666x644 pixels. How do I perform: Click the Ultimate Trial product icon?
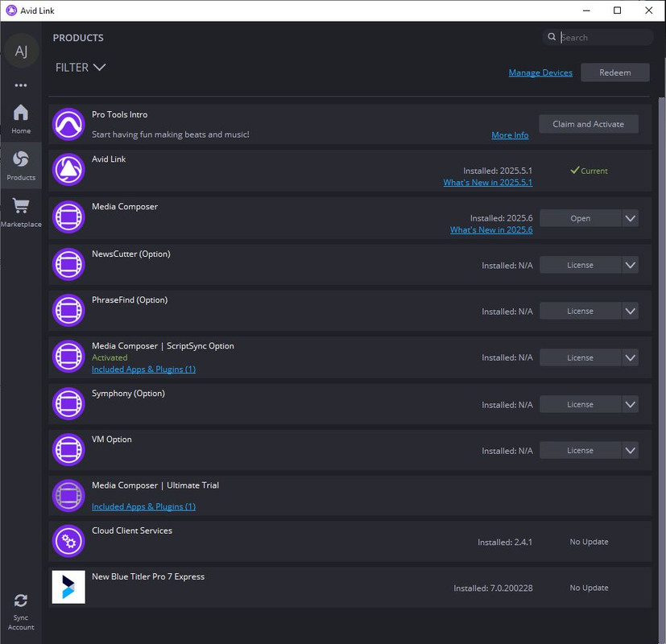(x=68, y=496)
